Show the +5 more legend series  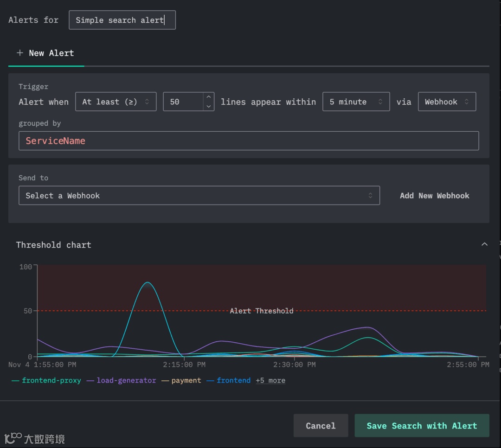tap(270, 381)
